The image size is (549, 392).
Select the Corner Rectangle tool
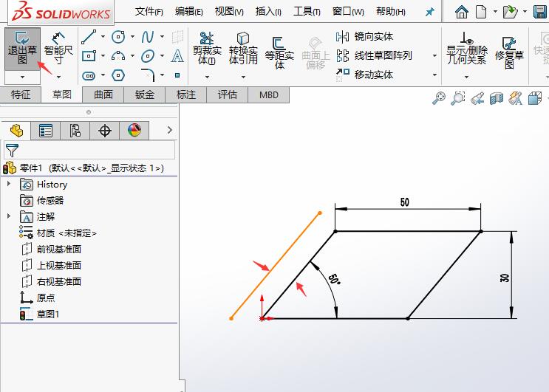click(89, 56)
